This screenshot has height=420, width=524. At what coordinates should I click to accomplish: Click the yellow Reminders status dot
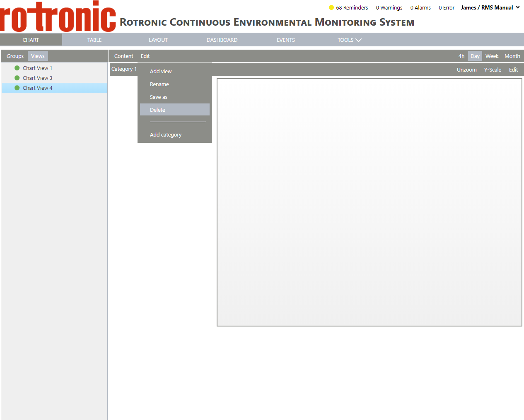pos(331,7)
